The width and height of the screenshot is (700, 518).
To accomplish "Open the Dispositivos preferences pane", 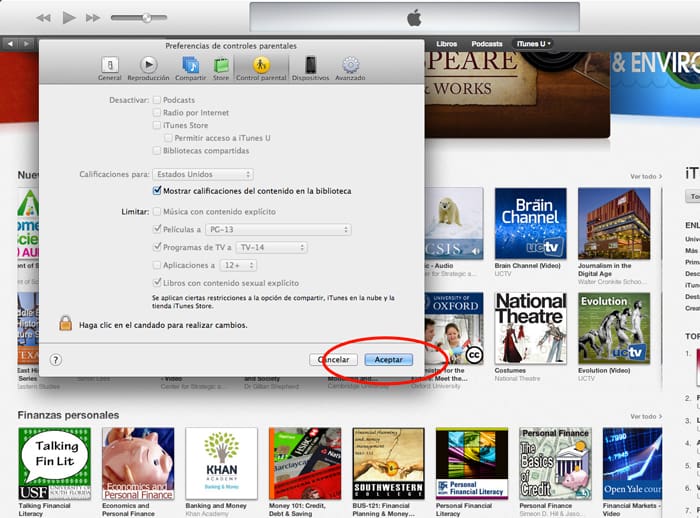I will coord(310,68).
